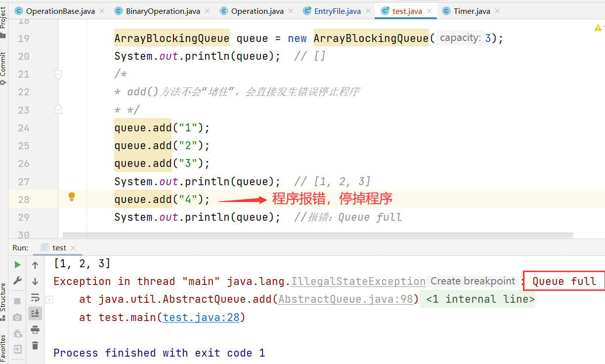Viewport: 605px width, 364px height.
Task: Close the OperationBase.java tab
Action: click(102, 11)
